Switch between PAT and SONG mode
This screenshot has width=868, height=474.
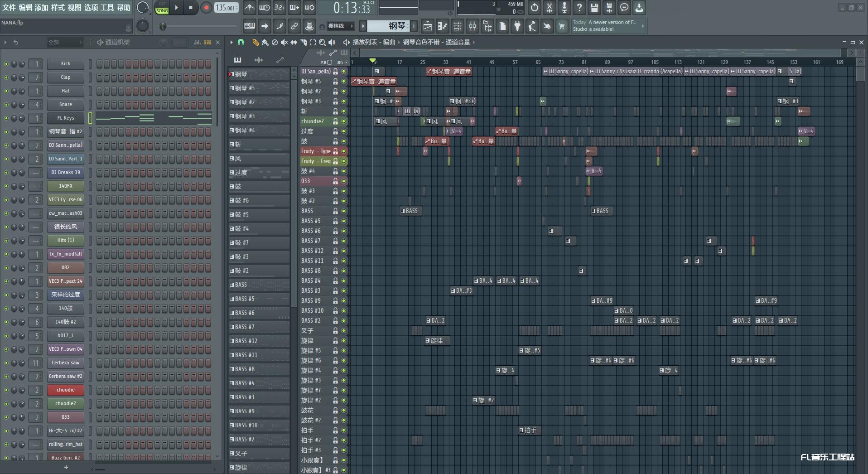(x=162, y=8)
